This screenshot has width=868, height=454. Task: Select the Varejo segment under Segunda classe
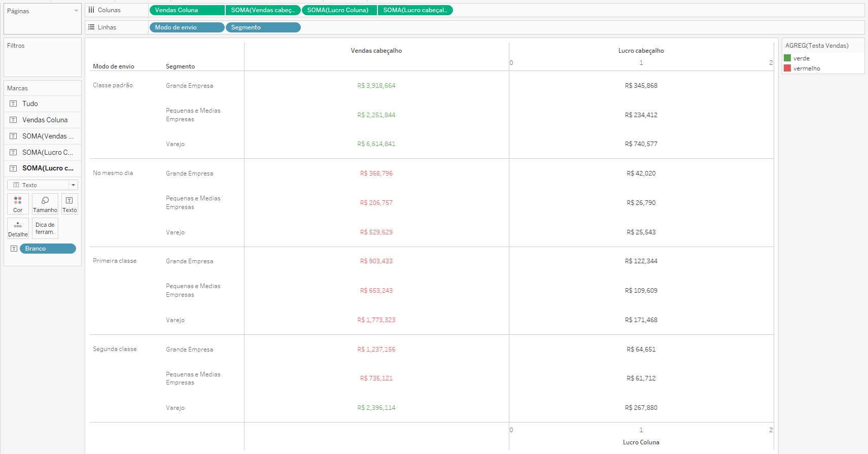[175, 408]
